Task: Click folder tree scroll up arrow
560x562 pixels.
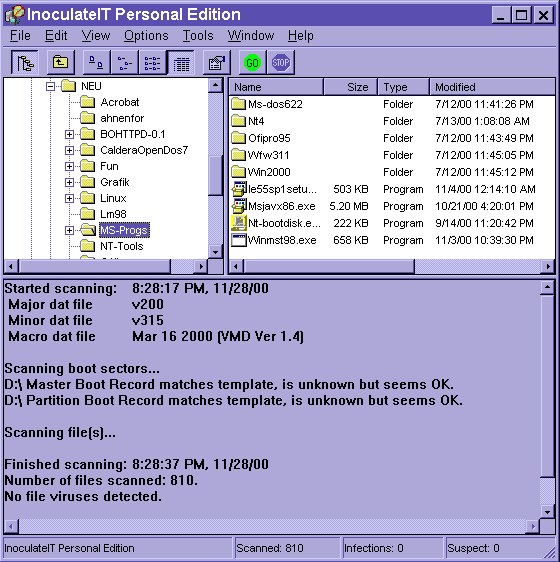Action: coord(215,86)
